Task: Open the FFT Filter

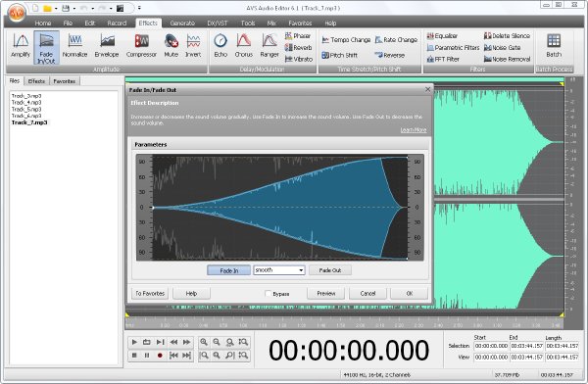Action: tap(443, 59)
